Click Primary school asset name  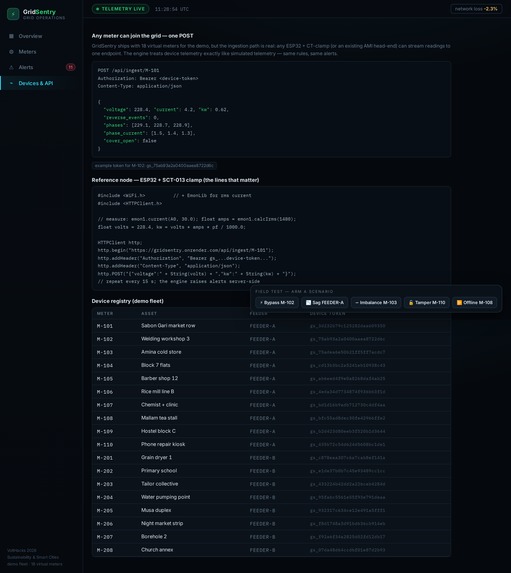click(x=159, y=470)
